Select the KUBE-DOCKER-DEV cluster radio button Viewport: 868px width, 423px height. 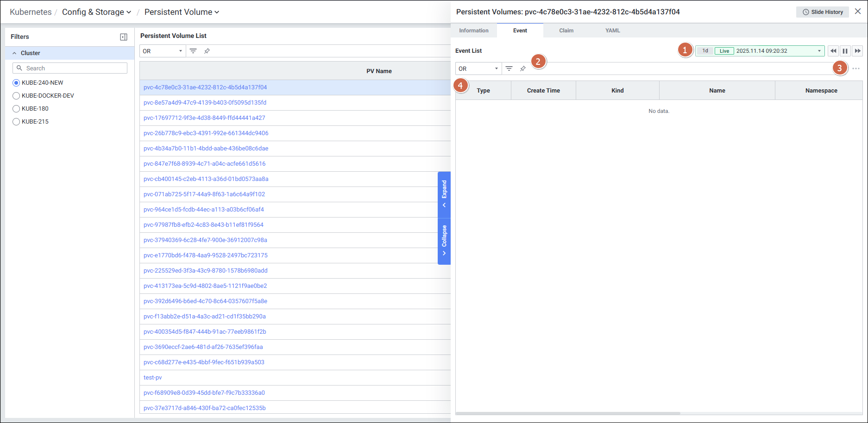(16, 96)
